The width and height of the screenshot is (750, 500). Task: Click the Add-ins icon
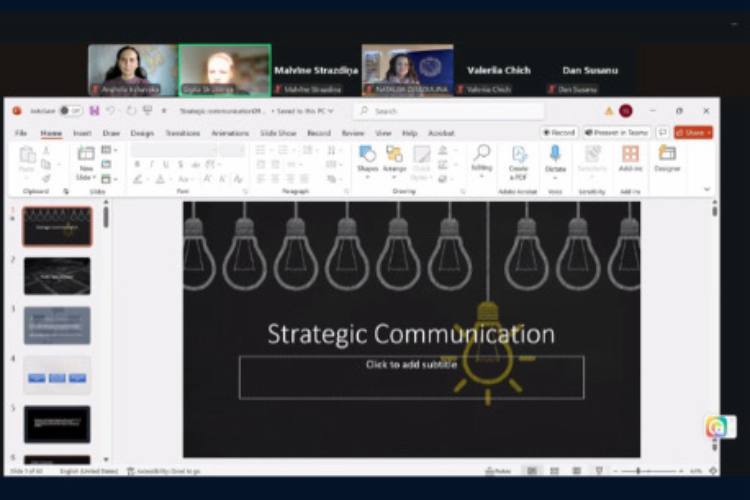(630, 157)
